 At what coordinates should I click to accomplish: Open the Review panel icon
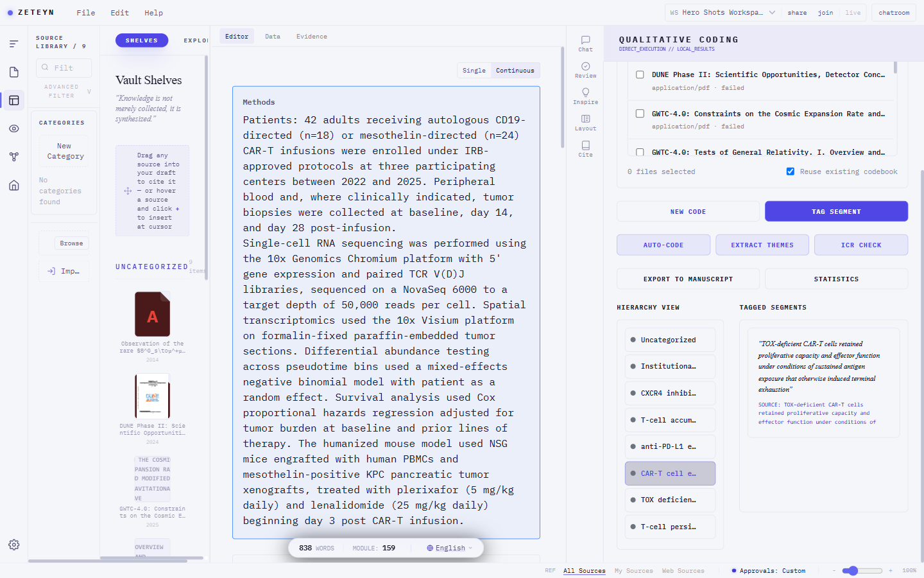[x=585, y=70]
